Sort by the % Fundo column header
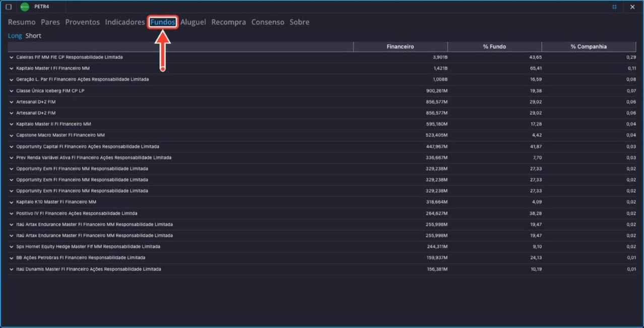Viewport: 644px width, 328px height. 494,46
